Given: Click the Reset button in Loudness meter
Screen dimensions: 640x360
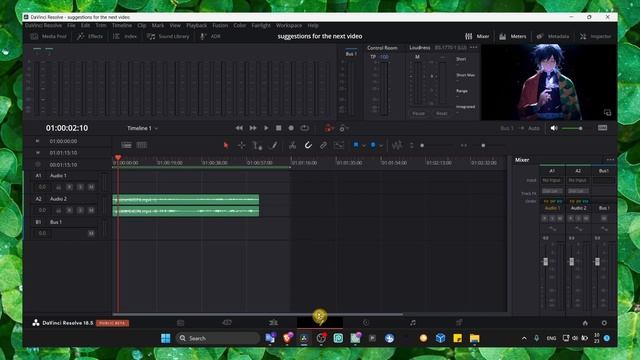Looking at the screenshot, I should [x=442, y=113].
